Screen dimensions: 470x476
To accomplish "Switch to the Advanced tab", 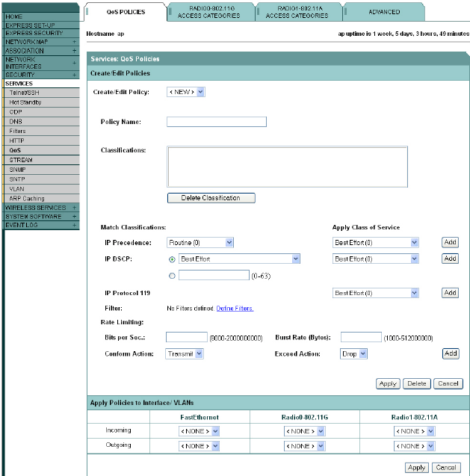I will [383, 12].
